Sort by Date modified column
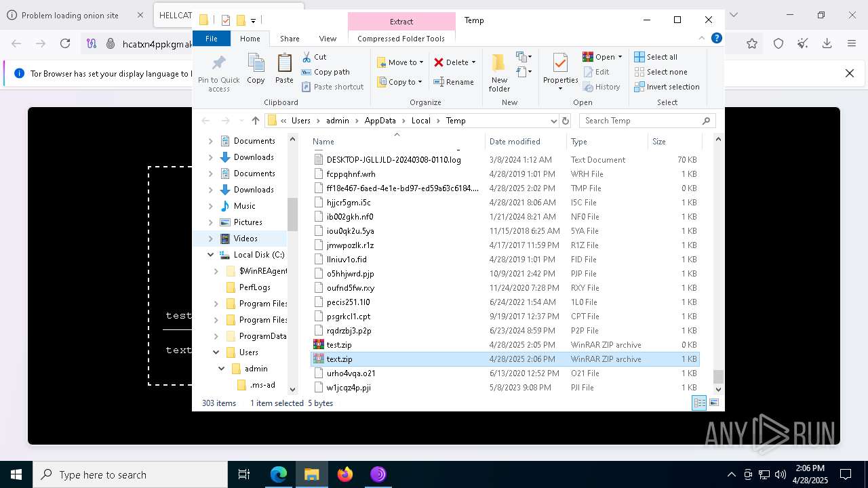Image resolution: width=868 pixels, height=488 pixels. point(526,142)
